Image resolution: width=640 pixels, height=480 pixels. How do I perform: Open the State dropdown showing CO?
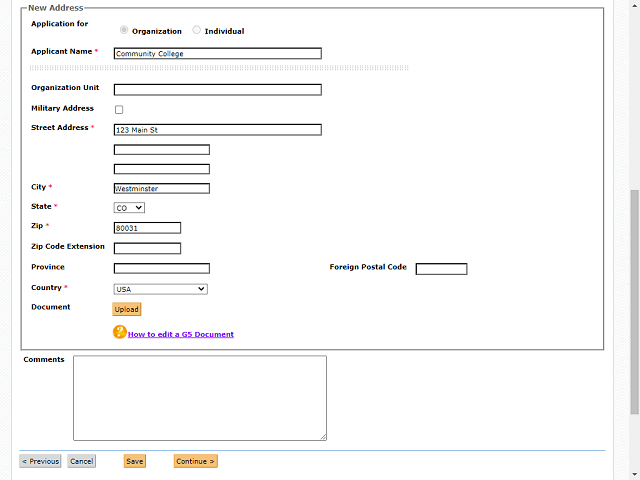pos(129,208)
